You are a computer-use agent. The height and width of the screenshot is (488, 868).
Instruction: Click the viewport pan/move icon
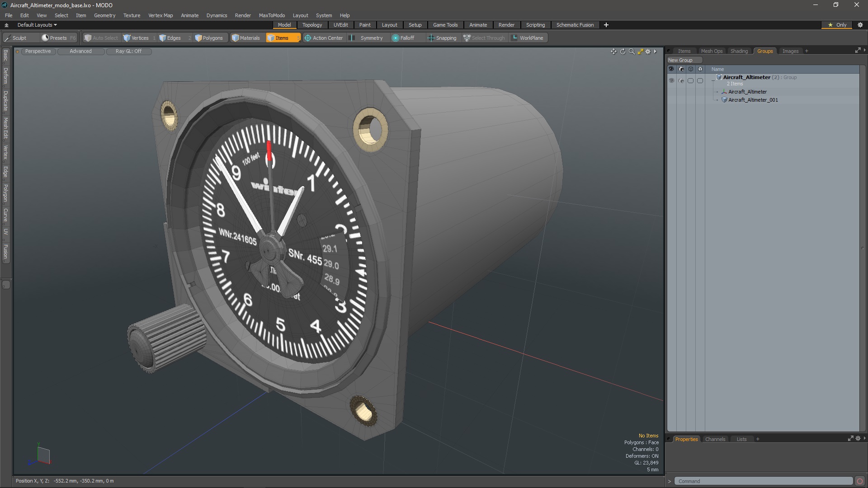click(613, 52)
